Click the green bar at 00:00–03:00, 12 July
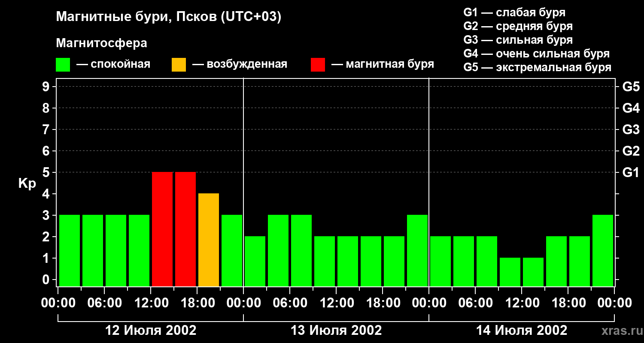Viewport: 644px width, 343px height. [70, 250]
